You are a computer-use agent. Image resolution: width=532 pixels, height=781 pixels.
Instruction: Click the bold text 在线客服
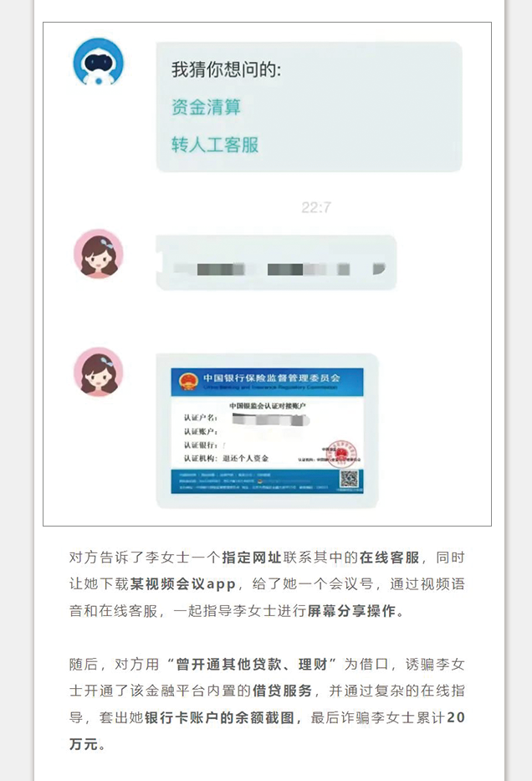coord(390,557)
